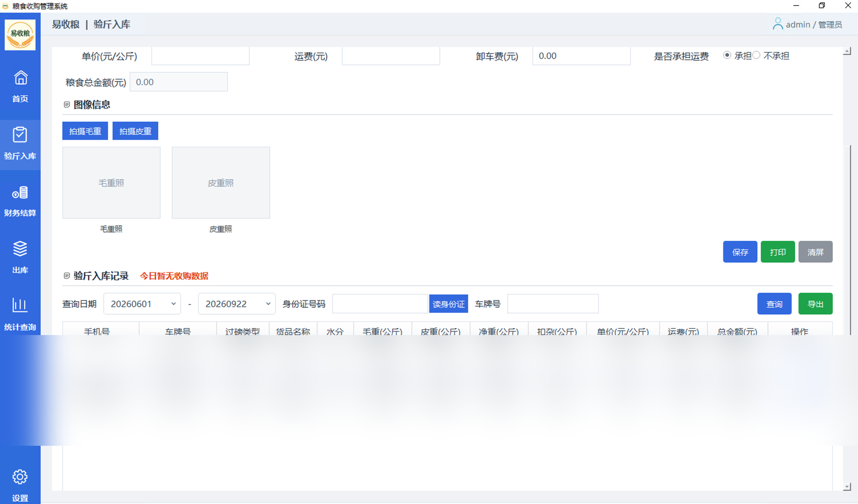Screen dimensions: 858x504
Task: Click the vertical scrollbar up arrow
Action: pyautogui.click(x=847, y=51)
